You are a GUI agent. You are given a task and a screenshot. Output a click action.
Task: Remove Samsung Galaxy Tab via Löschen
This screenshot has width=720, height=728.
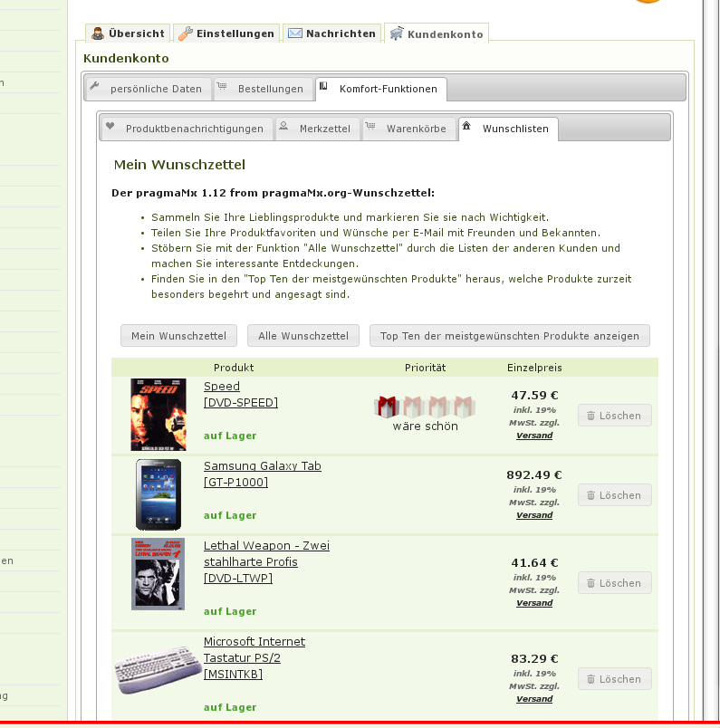614,495
